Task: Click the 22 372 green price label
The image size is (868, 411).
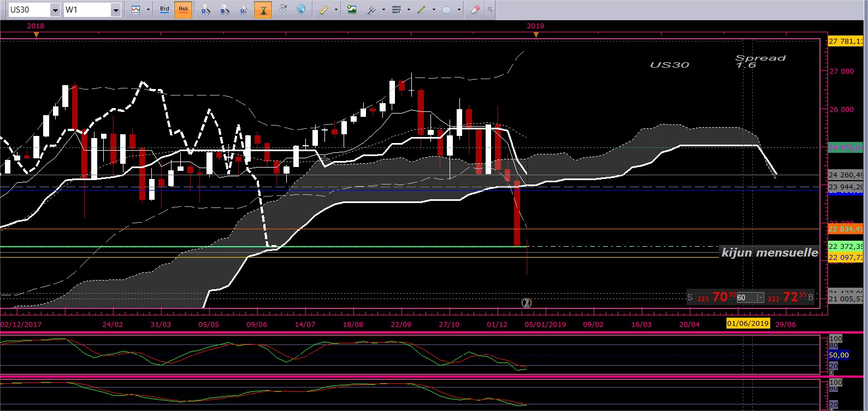Action: (846, 246)
